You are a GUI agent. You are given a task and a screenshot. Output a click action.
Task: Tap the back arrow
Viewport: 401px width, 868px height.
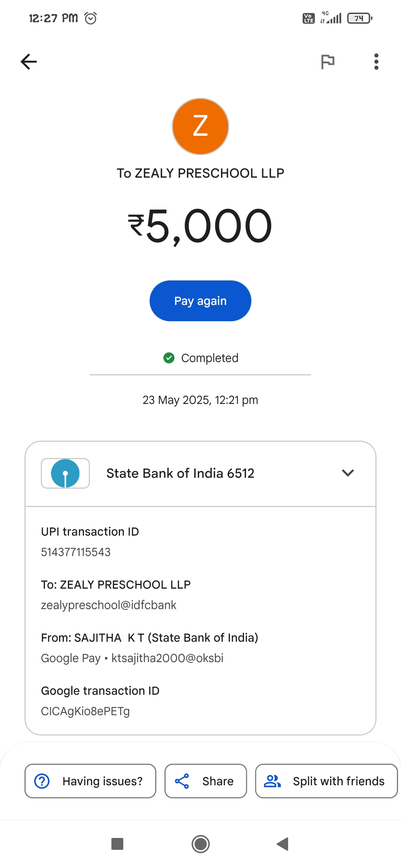(x=29, y=62)
